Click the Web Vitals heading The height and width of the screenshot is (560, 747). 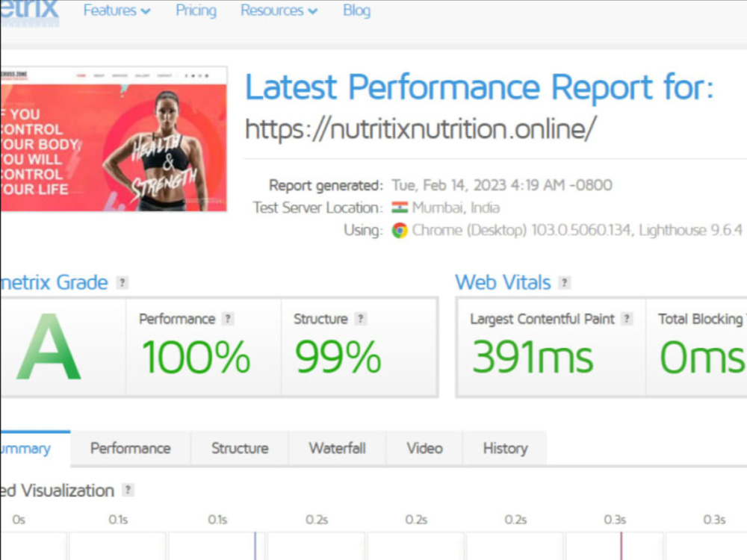(503, 282)
